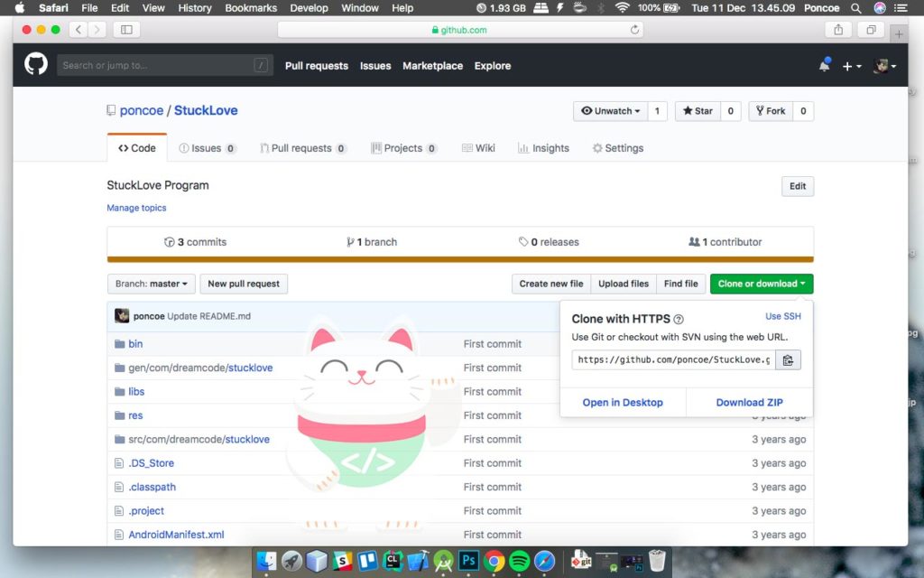Star the StuckLove repository
The height and width of the screenshot is (578, 924).
pyautogui.click(x=698, y=111)
